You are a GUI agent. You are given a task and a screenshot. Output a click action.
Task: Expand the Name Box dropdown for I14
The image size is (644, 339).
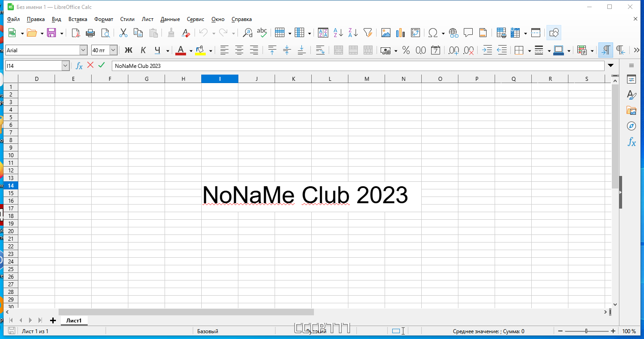point(66,66)
